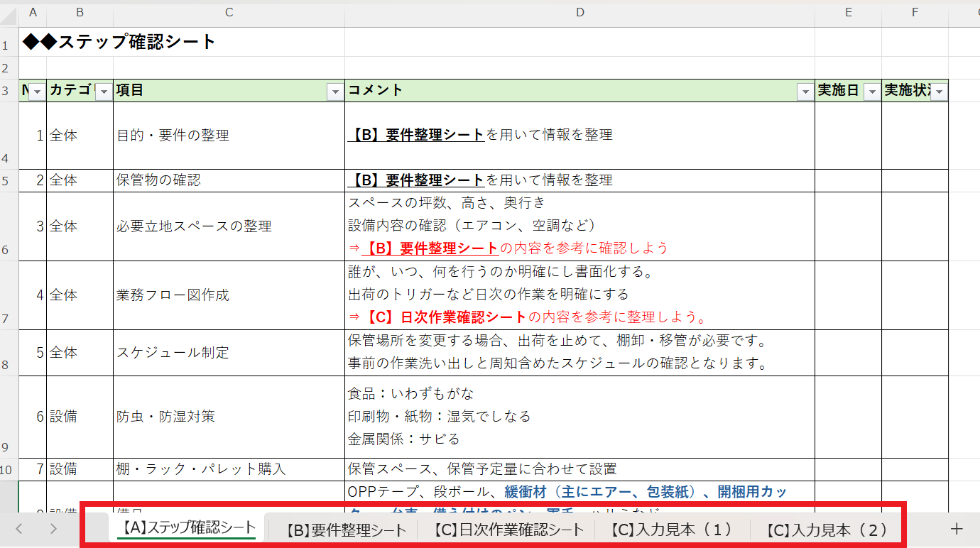Open the 実施日 filter dropdown

871,92
